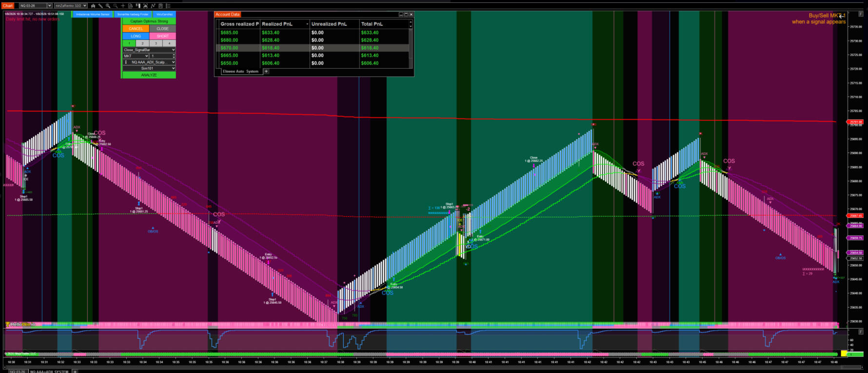Click the blue LONG order button
The image size is (868, 373).
click(x=136, y=36)
